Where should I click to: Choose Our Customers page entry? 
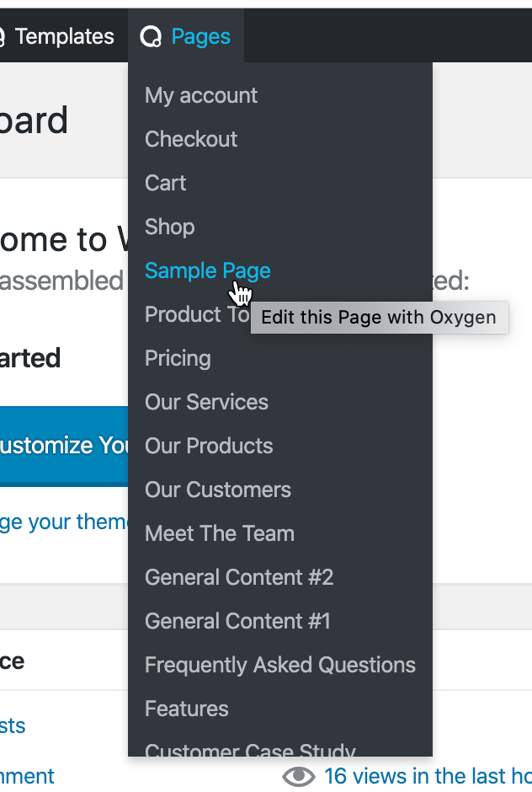pyautogui.click(x=218, y=490)
